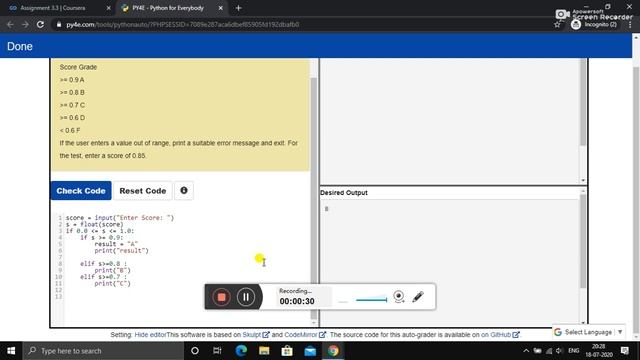Switch to Assignment 3.3 Coursera tab
Image resolution: width=640 pixels, height=360 pixels.
53,8
